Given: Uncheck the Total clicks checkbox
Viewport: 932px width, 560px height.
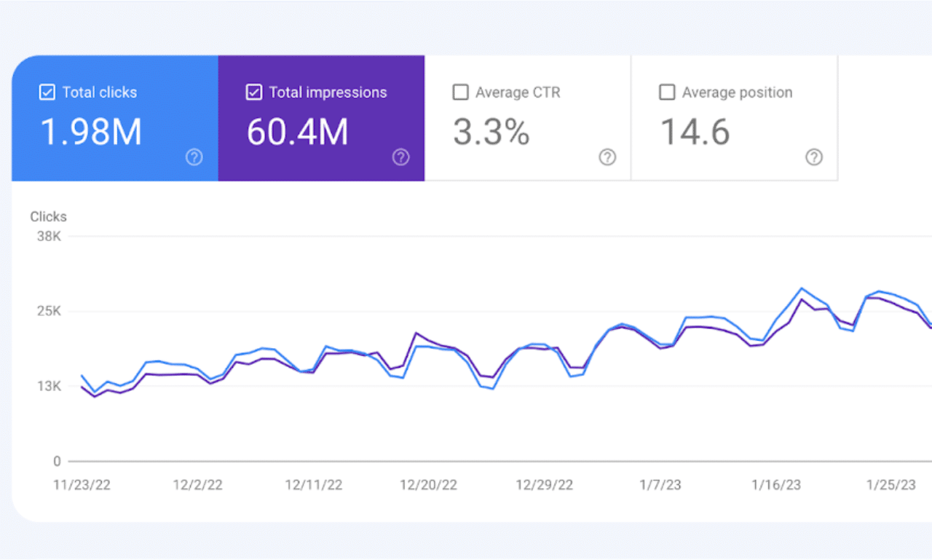Looking at the screenshot, I should 47,92.
